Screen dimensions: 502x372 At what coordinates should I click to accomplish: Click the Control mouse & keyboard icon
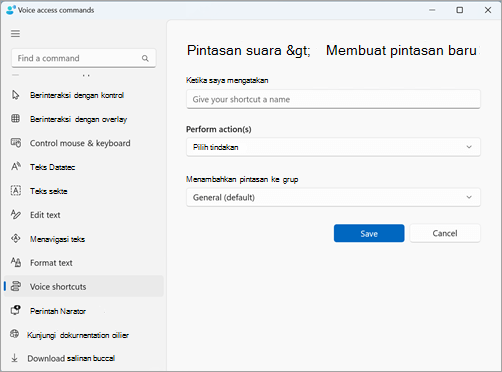16,143
